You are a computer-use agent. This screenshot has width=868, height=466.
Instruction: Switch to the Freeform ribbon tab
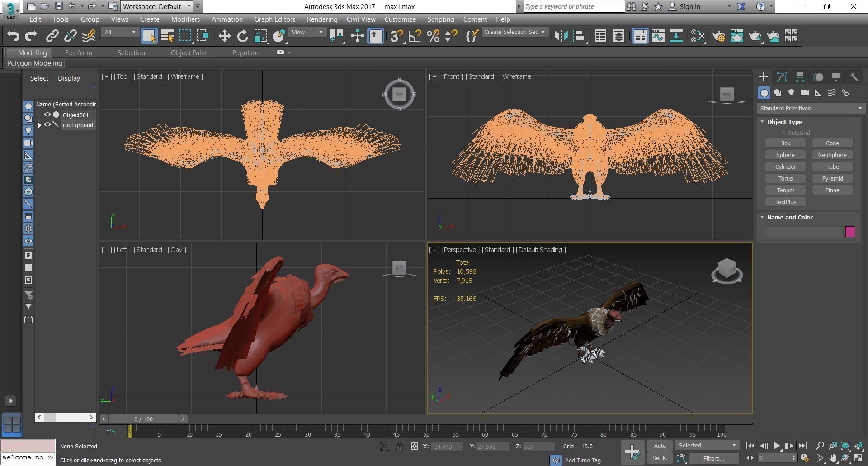(78, 52)
